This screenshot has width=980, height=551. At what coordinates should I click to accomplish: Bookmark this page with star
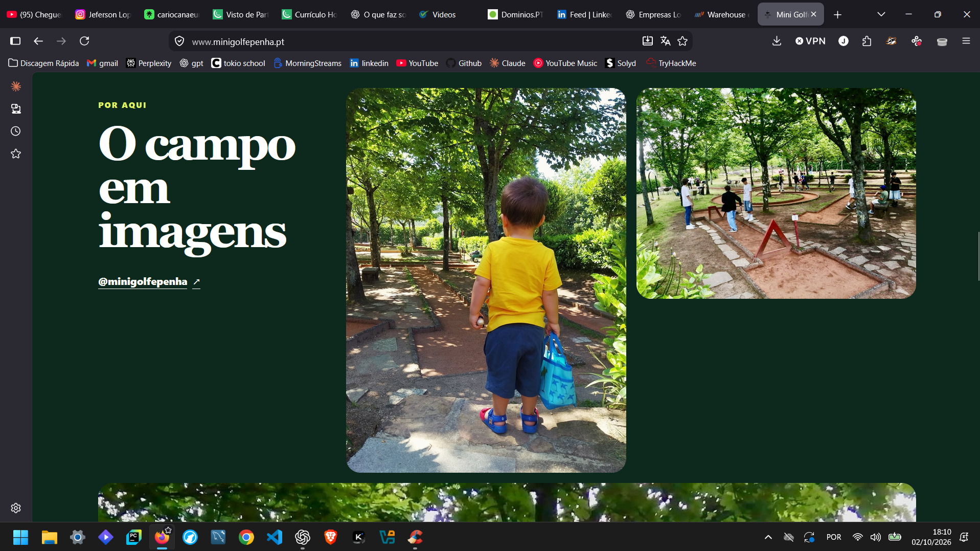[682, 41]
